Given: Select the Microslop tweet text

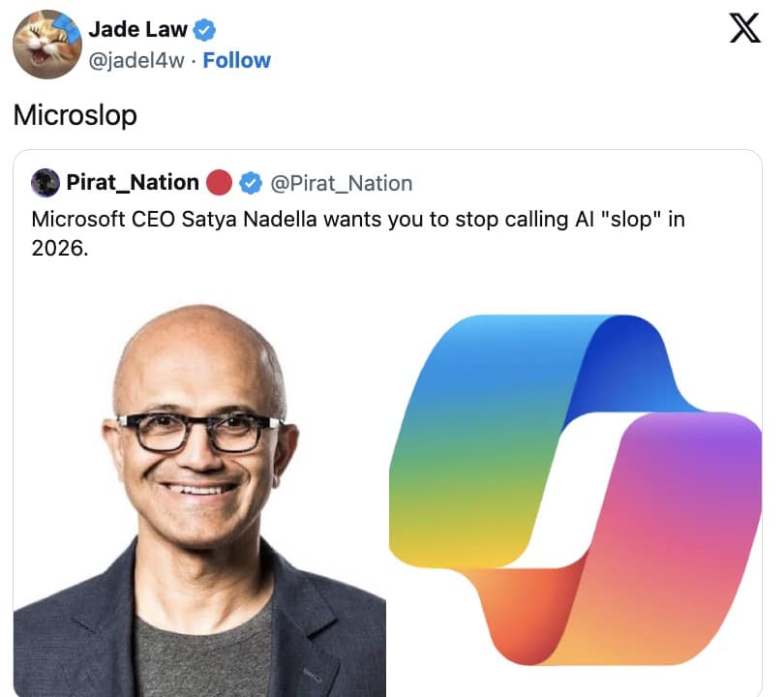Looking at the screenshot, I should pos(75,115).
